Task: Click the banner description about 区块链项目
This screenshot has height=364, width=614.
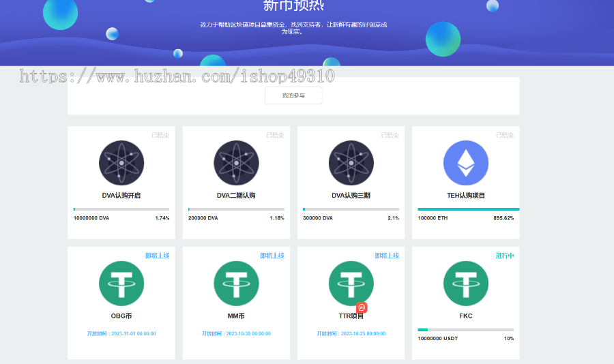Action: (x=293, y=28)
